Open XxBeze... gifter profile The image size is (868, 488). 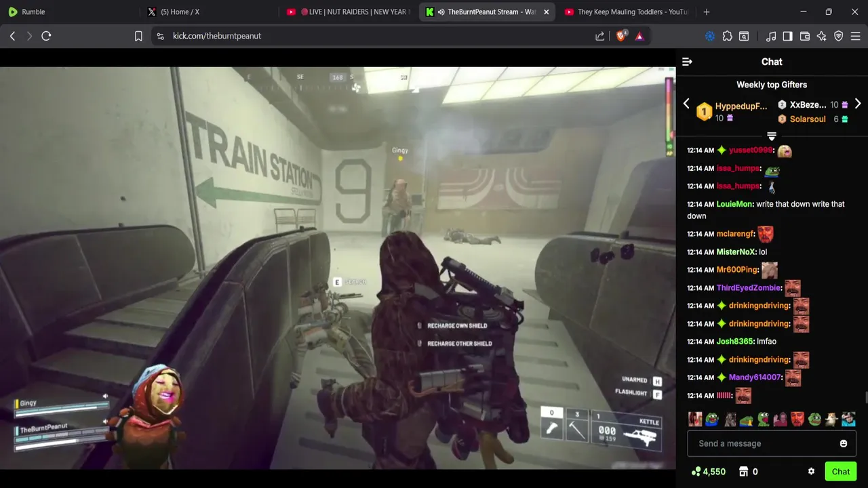[808, 105]
